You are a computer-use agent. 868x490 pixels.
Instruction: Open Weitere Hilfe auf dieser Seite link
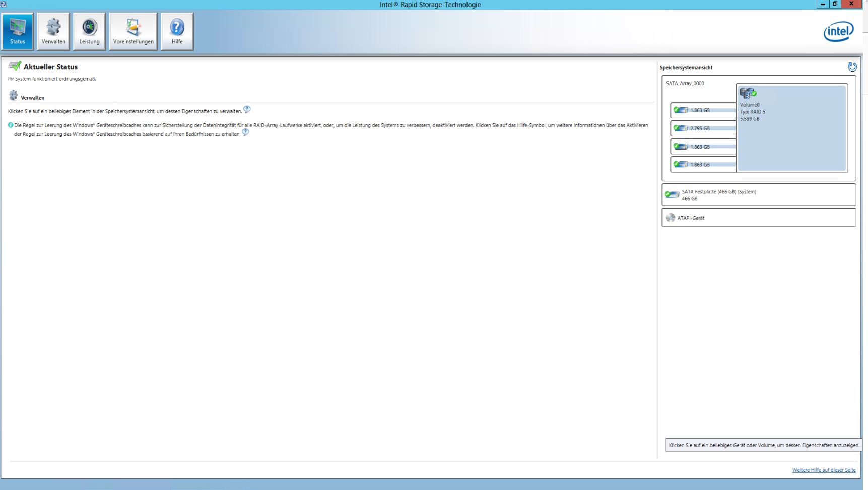[824, 470]
